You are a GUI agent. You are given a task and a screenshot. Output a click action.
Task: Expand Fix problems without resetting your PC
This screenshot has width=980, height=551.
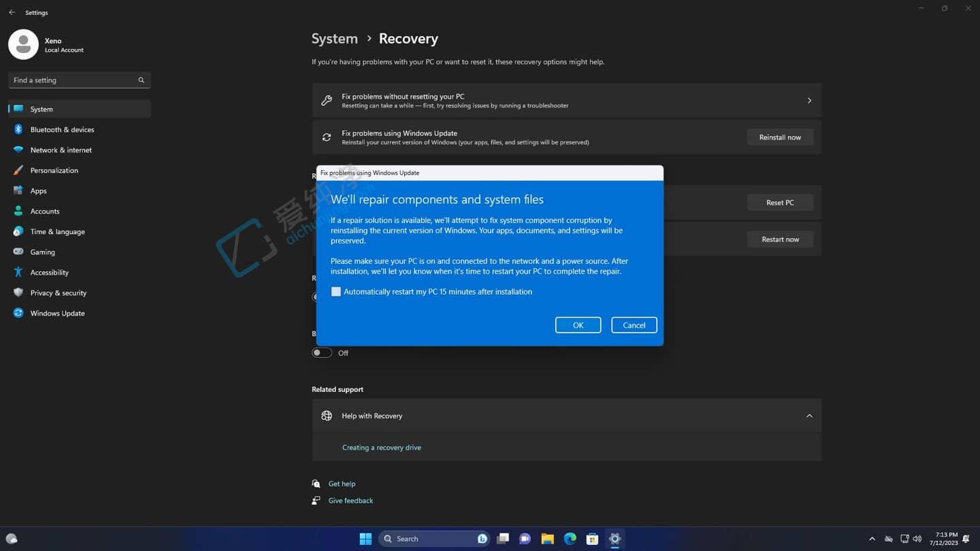(809, 100)
